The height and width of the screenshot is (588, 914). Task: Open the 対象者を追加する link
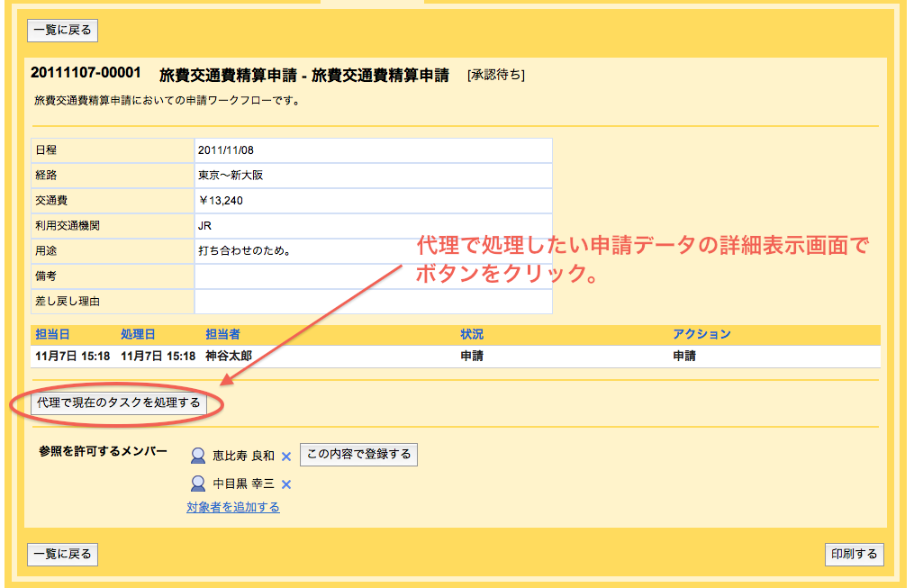(232, 507)
